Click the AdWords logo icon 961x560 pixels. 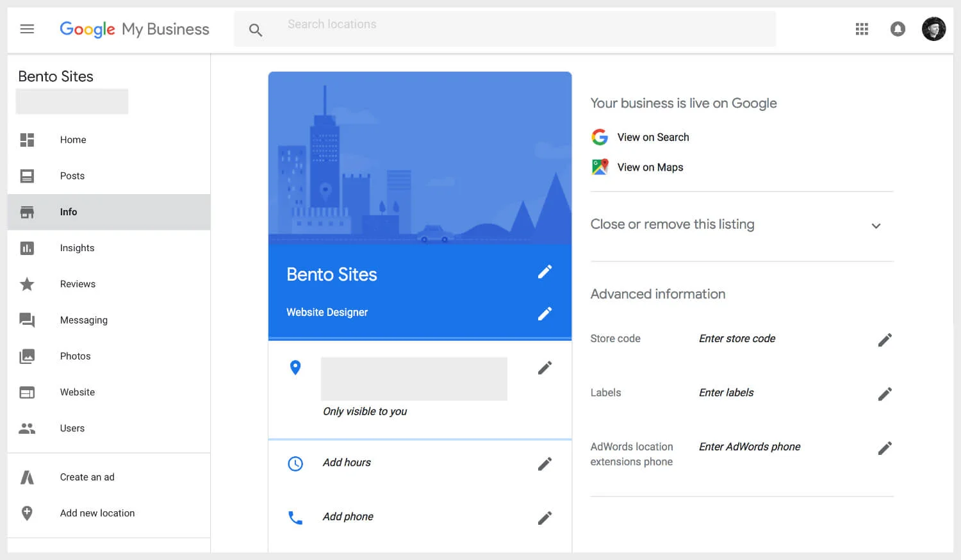pyautogui.click(x=27, y=477)
